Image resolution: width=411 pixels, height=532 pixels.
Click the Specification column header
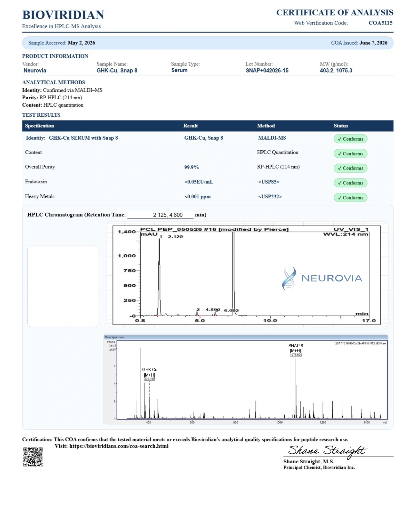point(39,126)
